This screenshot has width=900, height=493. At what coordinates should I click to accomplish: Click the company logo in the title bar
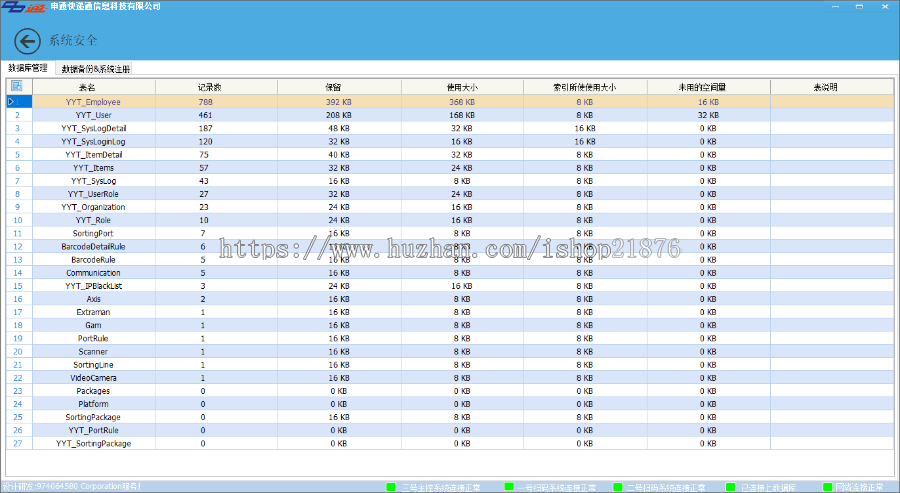tap(22, 7)
